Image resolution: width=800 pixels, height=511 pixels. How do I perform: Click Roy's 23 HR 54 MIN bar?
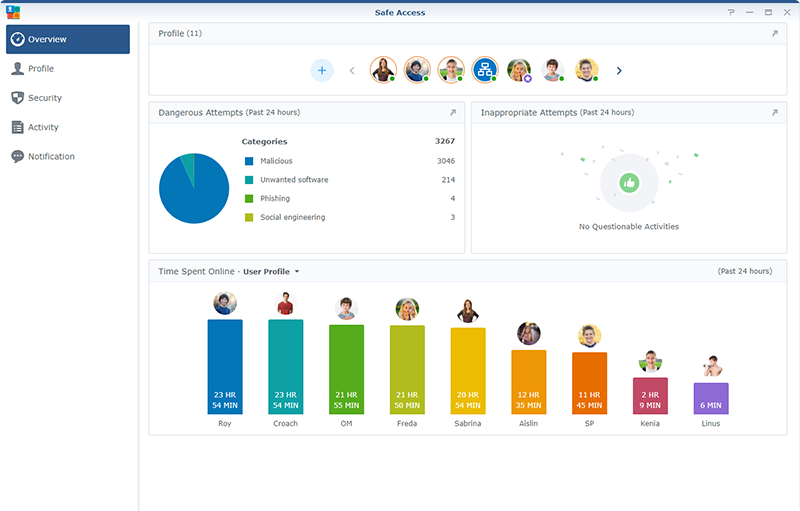tap(225, 367)
